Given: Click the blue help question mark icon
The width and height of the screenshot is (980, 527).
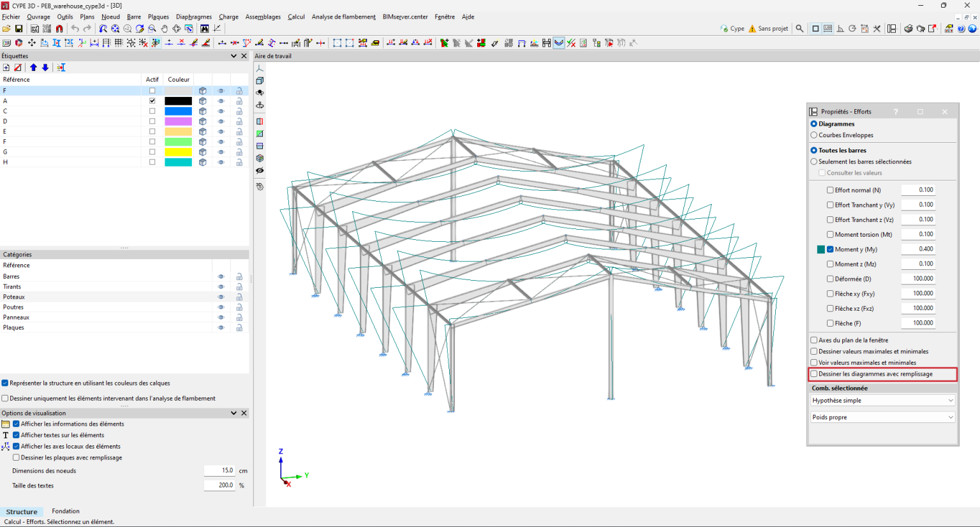Looking at the screenshot, I should pyautogui.click(x=961, y=29).
